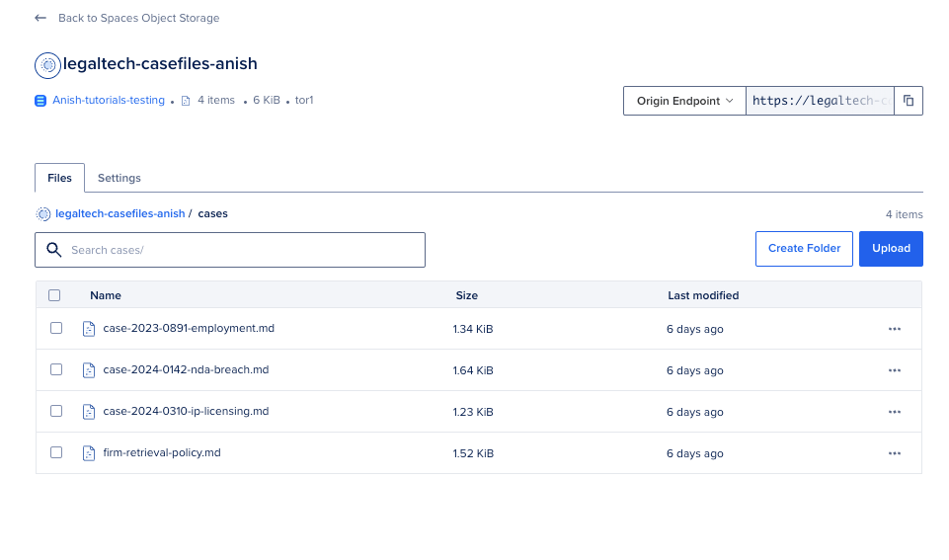Click the 1.23 KiB size cell
Image resolution: width=949 pixels, height=560 pixels.
[x=473, y=412]
